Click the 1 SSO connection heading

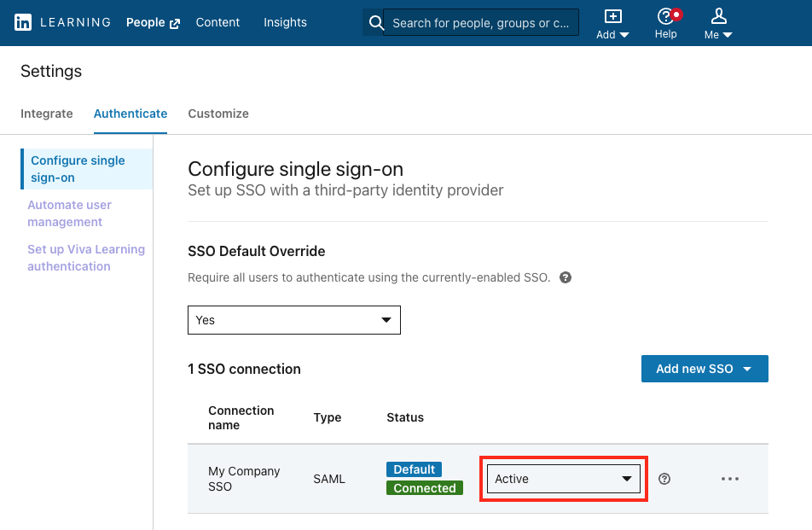[x=244, y=369]
